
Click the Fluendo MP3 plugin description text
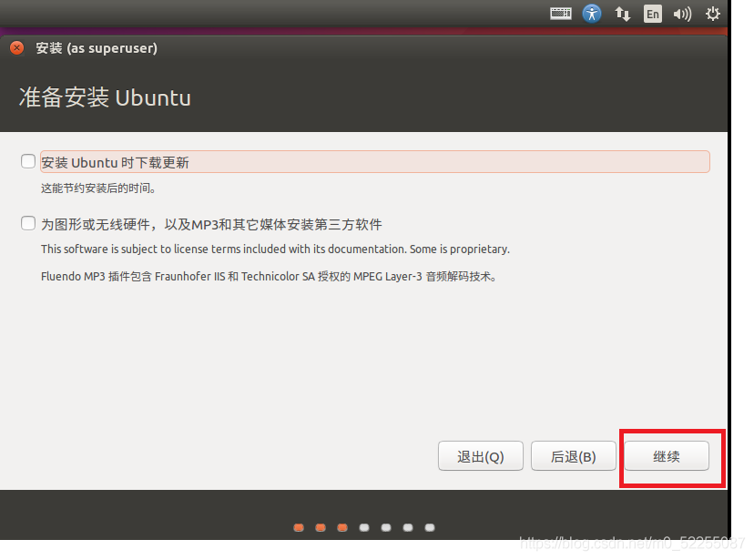coord(269,277)
